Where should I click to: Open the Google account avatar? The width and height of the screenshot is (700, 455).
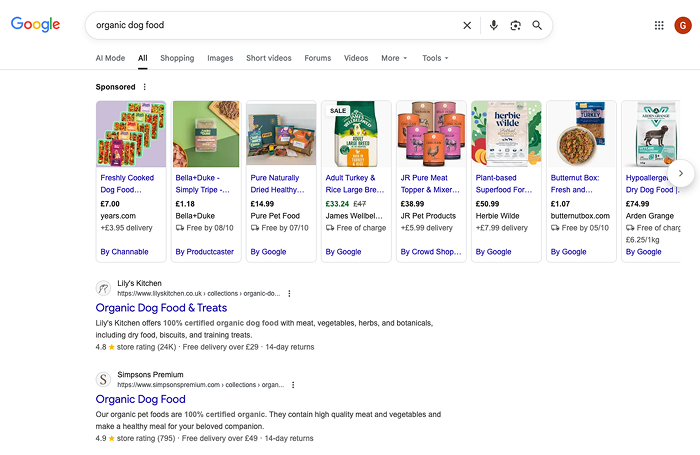coord(683,25)
